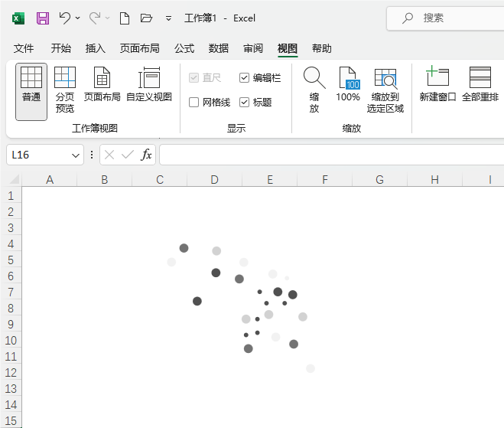This screenshot has height=428, width=504.
Task: Switch to the 公式 tab
Action: pos(184,48)
